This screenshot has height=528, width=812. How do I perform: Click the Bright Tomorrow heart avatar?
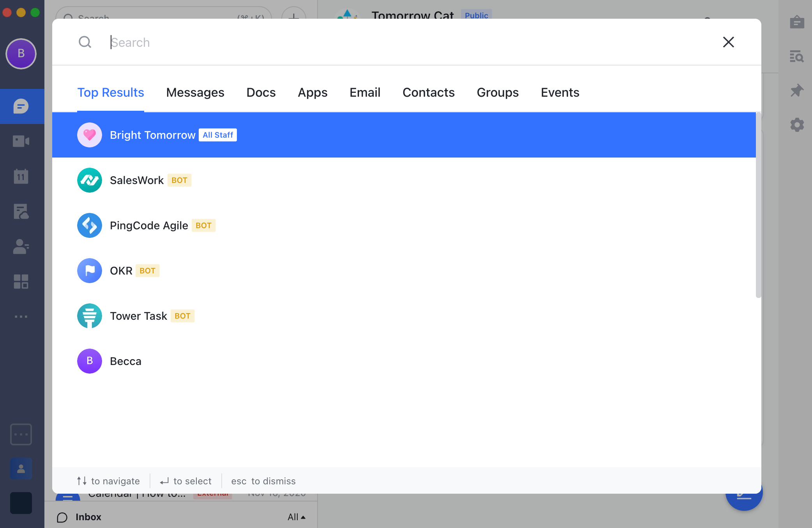90,135
